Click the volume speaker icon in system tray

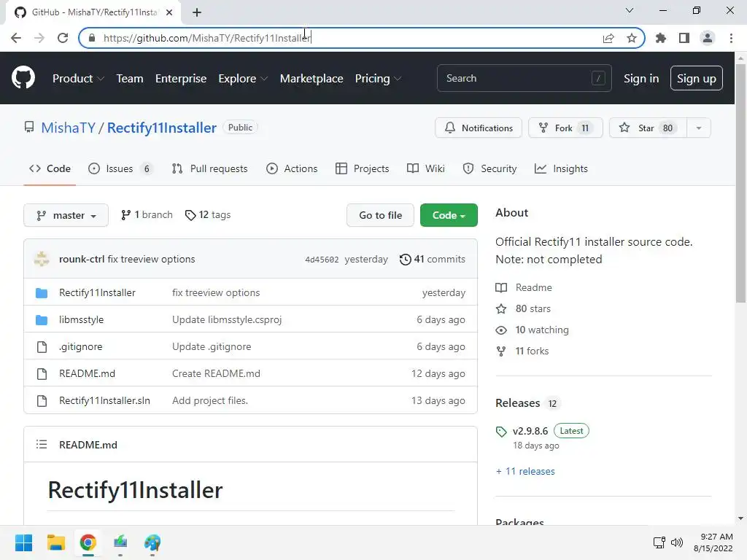pos(676,542)
